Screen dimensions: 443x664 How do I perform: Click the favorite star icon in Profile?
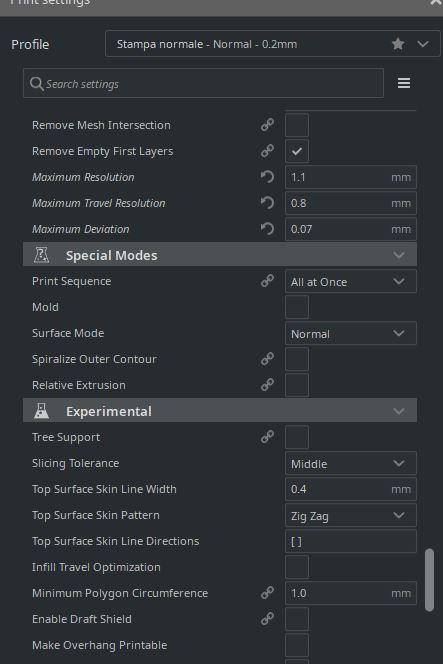coord(398,44)
